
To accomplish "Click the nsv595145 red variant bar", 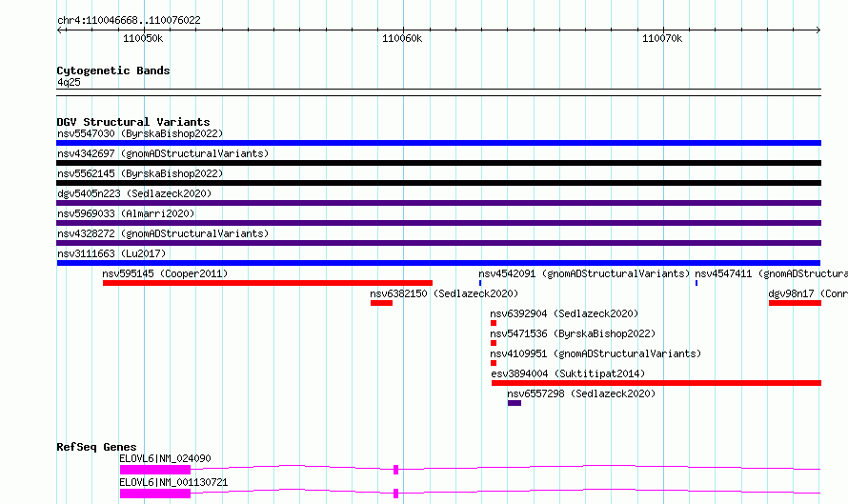I will click(268, 283).
